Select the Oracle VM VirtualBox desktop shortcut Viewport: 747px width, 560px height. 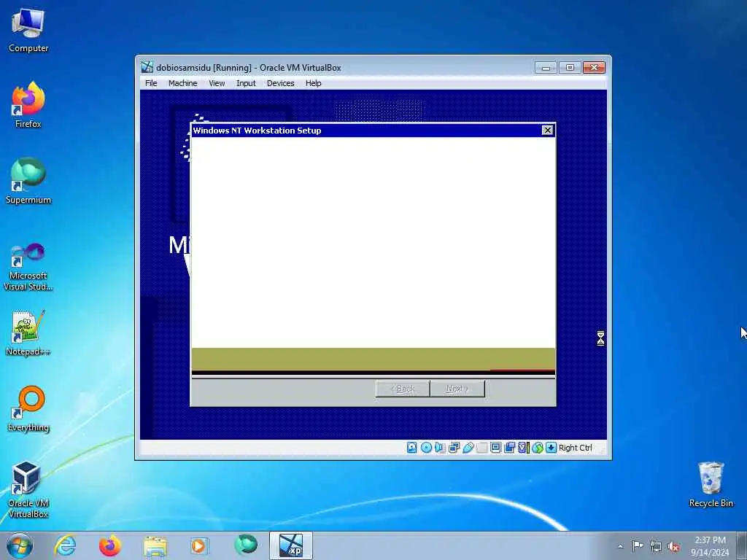click(x=28, y=489)
